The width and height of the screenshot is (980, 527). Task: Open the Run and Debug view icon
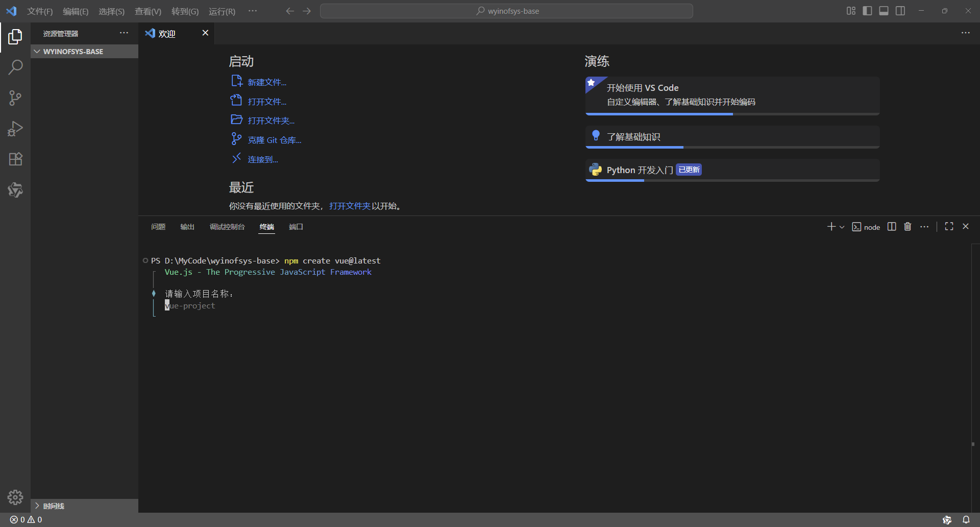click(x=15, y=129)
